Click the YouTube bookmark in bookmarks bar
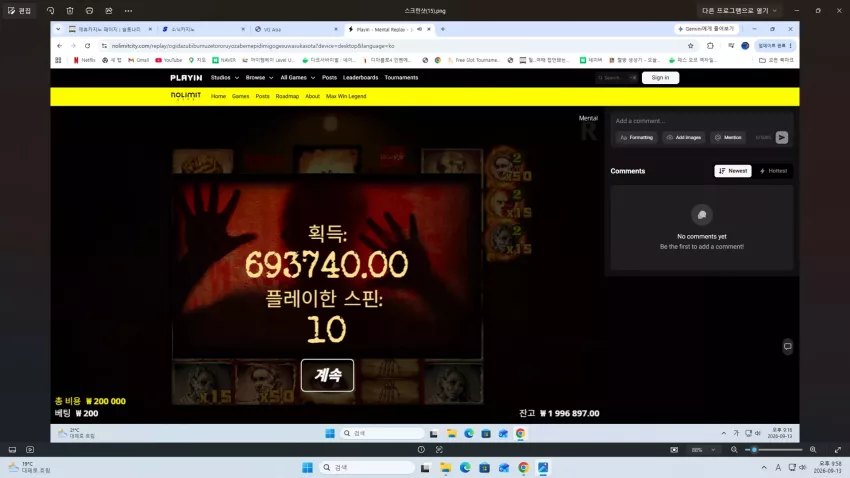 pos(169,60)
